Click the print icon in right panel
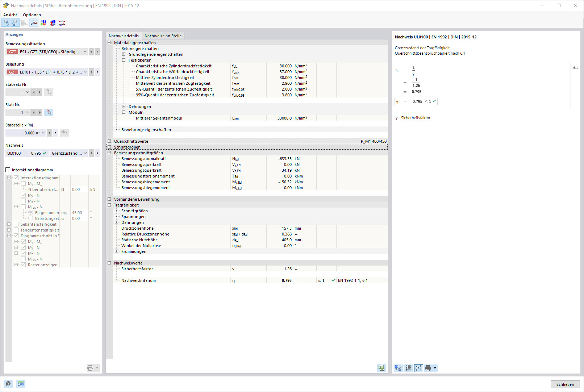 pos(428,368)
